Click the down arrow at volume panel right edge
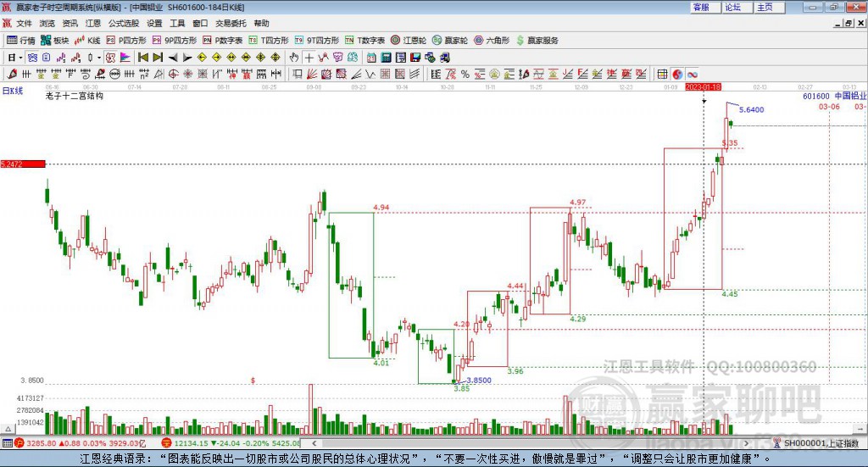 (x=861, y=429)
